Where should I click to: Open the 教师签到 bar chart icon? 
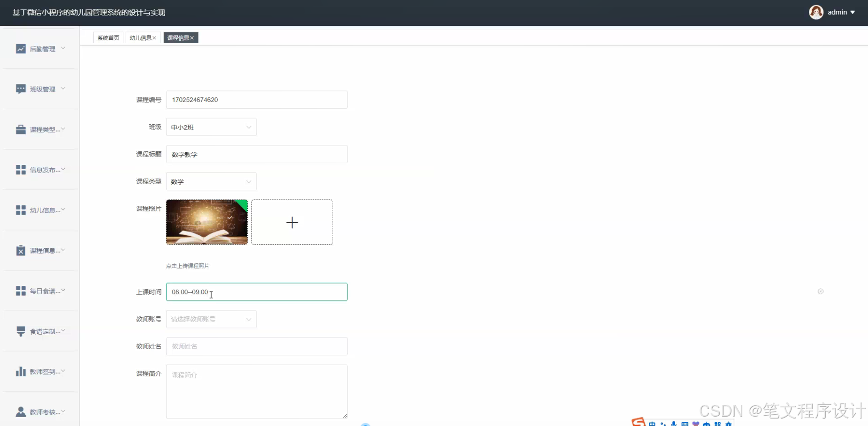tap(21, 372)
